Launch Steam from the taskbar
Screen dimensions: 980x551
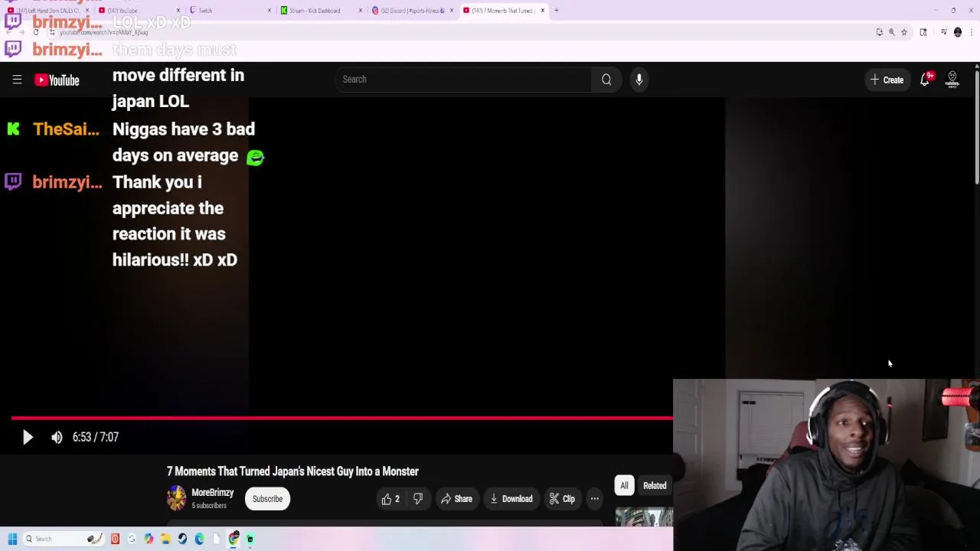click(182, 539)
